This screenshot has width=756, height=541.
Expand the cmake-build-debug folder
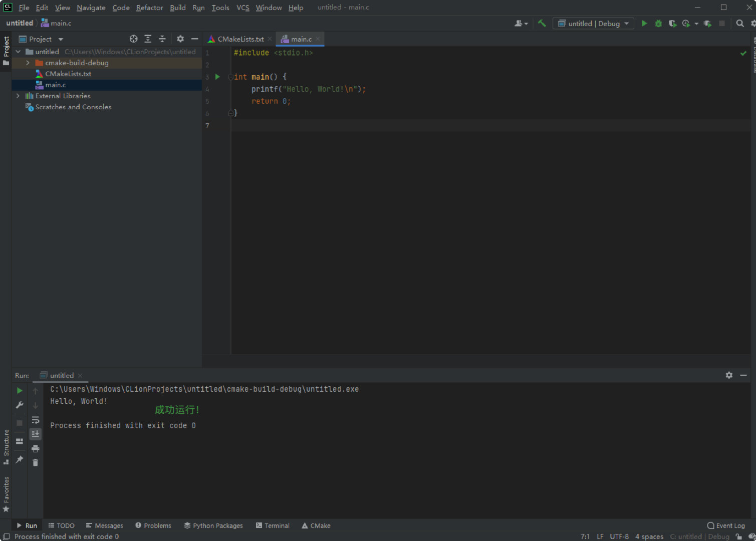click(28, 63)
